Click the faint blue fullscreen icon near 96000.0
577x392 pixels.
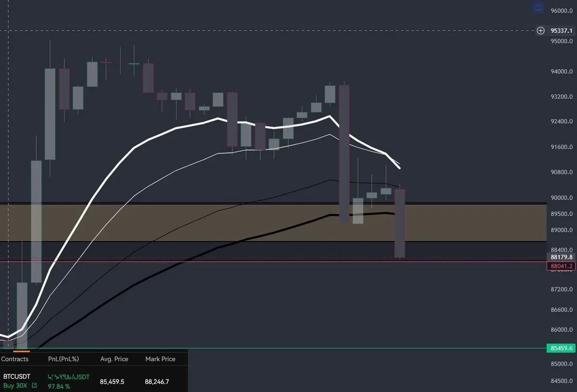point(538,8)
